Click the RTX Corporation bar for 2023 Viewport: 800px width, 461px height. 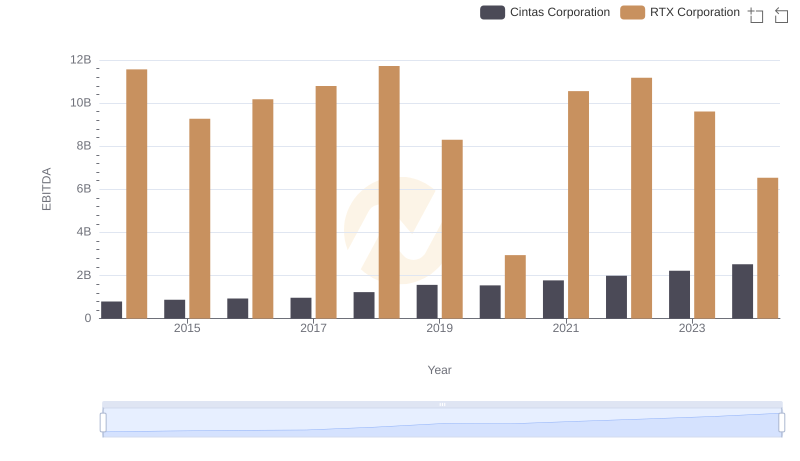coord(705,215)
